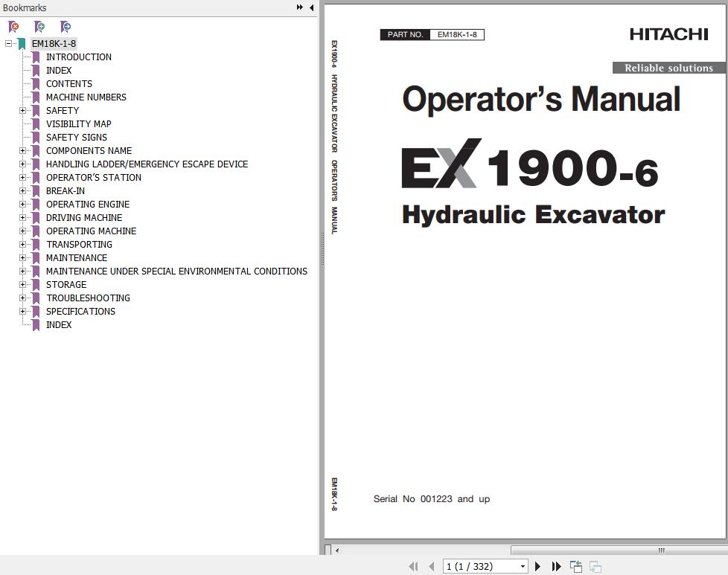728x575 pixels.
Task: Expand the MAINTENANCE bookmark
Action: point(22,258)
